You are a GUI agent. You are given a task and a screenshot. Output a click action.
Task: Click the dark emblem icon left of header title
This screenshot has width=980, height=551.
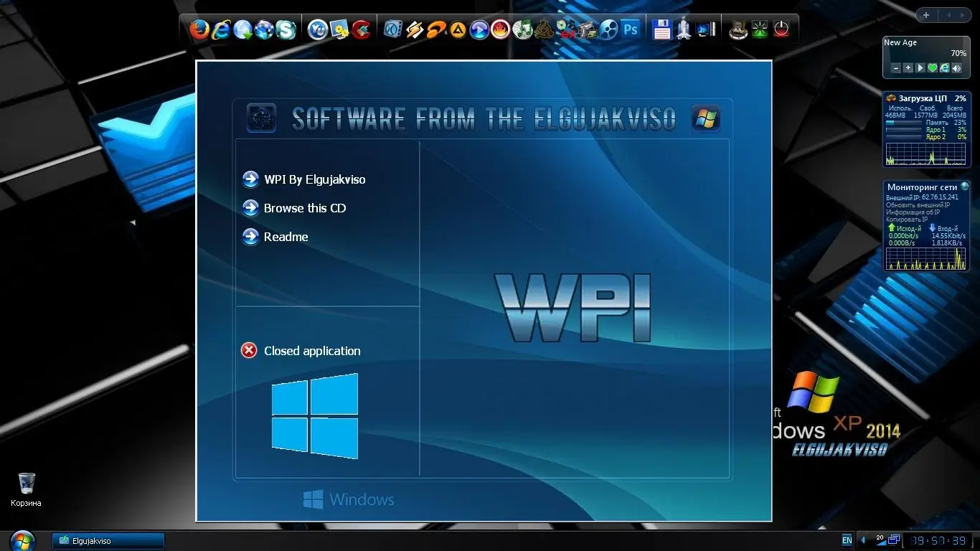[x=261, y=118]
